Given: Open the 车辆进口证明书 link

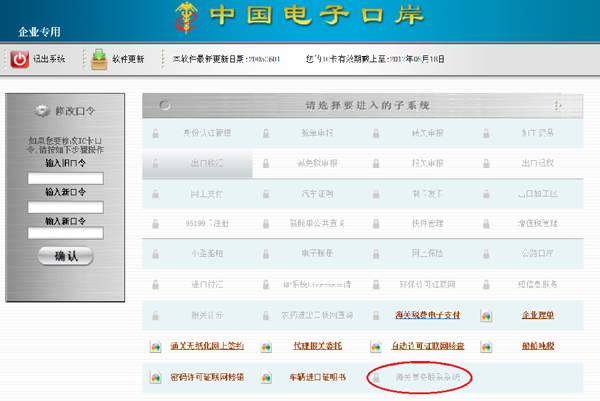Looking at the screenshot, I should [x=317, y=377].
